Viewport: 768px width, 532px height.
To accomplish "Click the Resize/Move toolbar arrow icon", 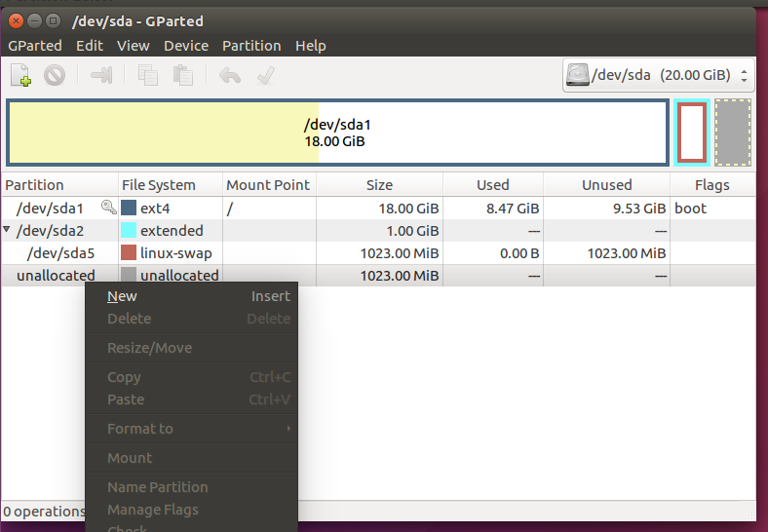I will pyautogui.click(x=101, y=75).
